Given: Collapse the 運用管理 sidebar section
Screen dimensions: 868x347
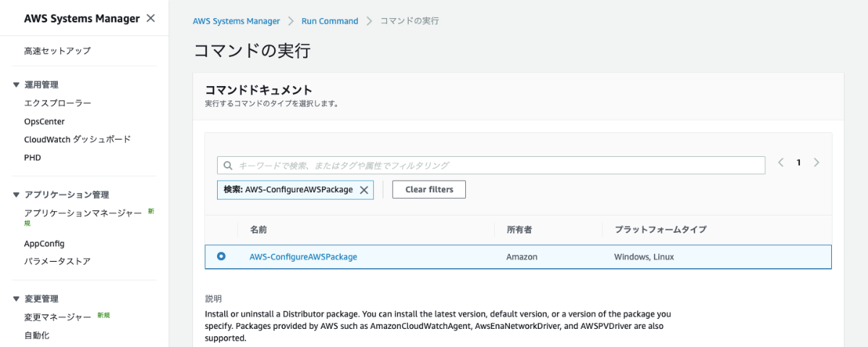Looking at the screenshot, I should [x=17, y=85].
